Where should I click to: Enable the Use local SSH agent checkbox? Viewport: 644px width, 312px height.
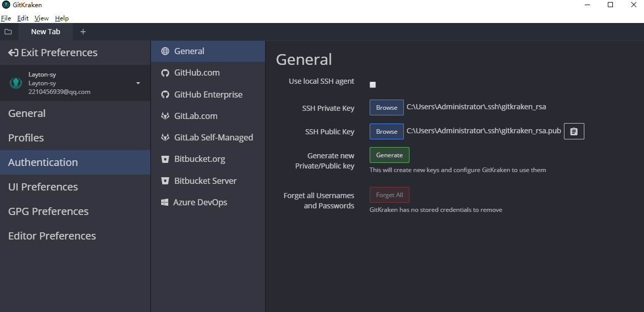(x=373, y=85)
